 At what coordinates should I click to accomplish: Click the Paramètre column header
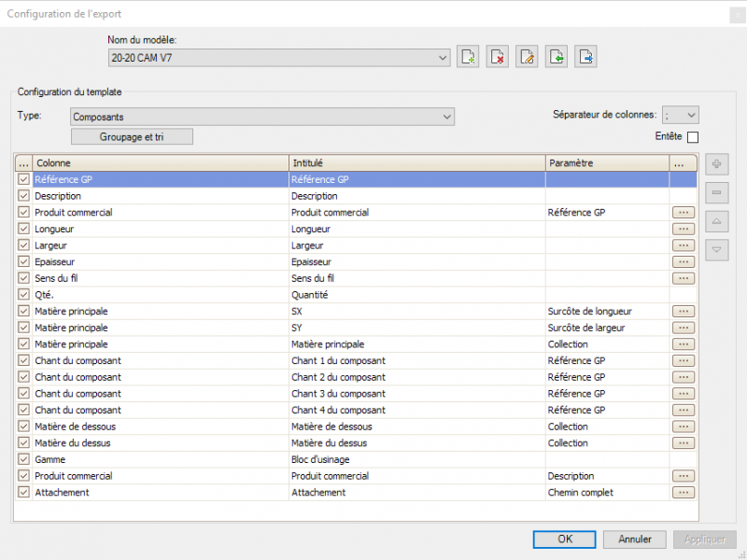(607, 162)
